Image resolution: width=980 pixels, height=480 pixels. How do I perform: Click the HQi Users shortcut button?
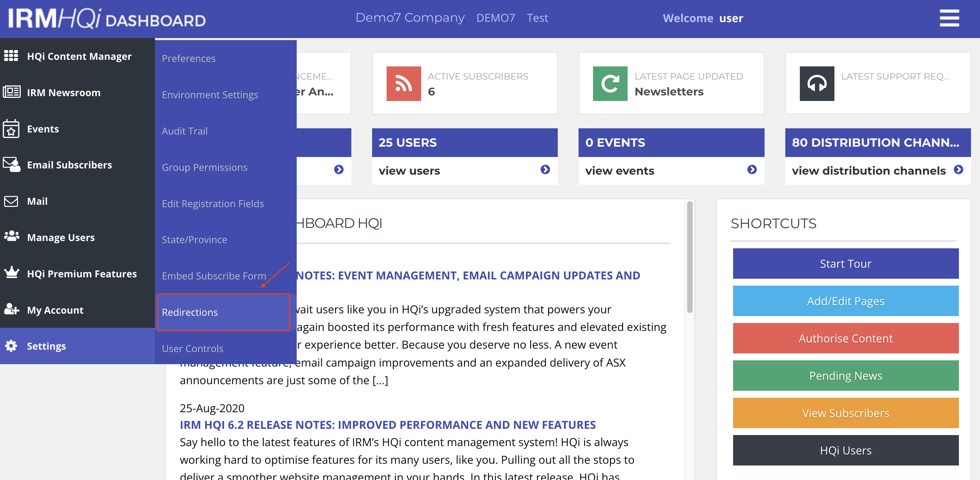(x=845, y=450)
